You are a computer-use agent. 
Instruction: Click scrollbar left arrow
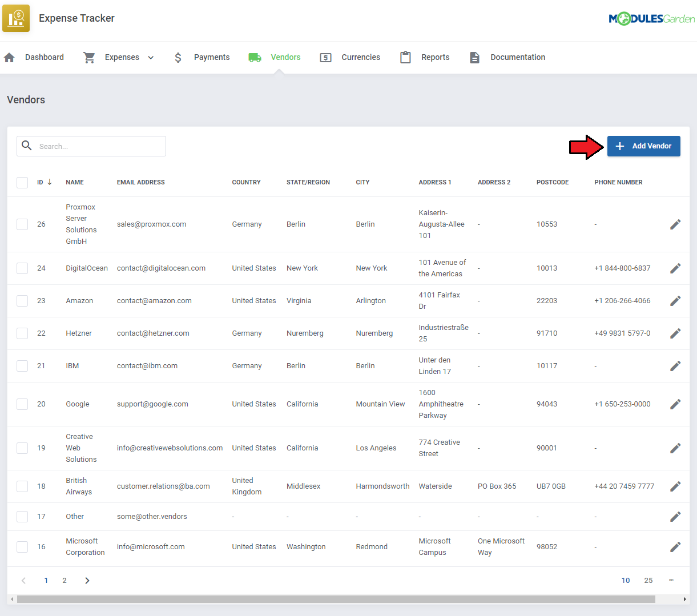pyautogui.click(x=12, y=599)
